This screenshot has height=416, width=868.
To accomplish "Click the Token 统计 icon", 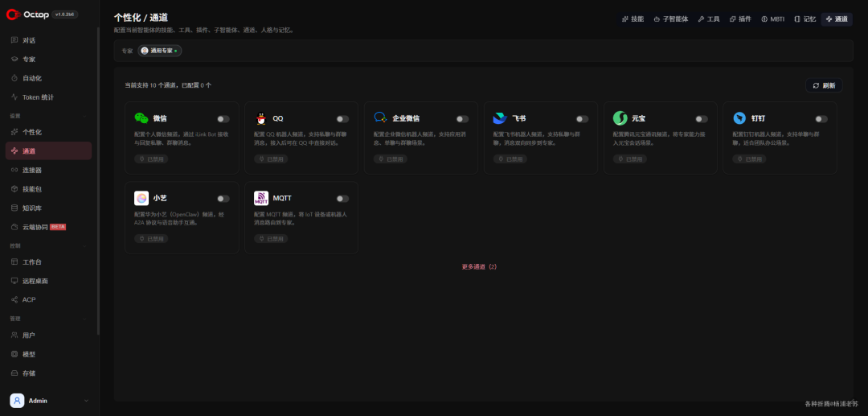I will (x=14, y=97).
